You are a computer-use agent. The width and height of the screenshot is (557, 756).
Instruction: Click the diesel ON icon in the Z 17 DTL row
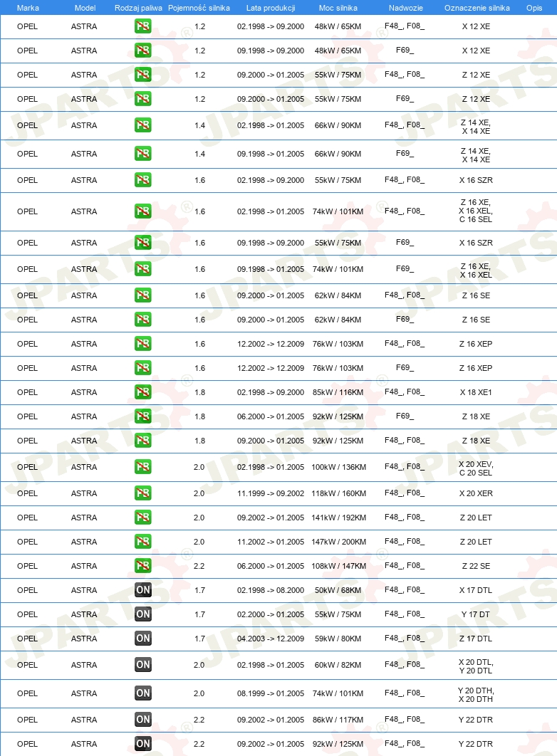click(x=142, y=639)
